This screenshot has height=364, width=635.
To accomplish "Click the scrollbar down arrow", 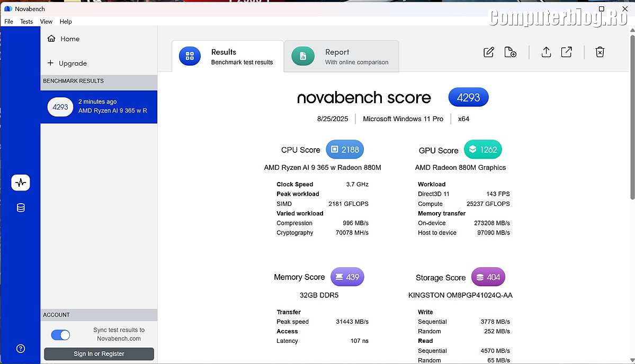I will [x=632, y=360].
